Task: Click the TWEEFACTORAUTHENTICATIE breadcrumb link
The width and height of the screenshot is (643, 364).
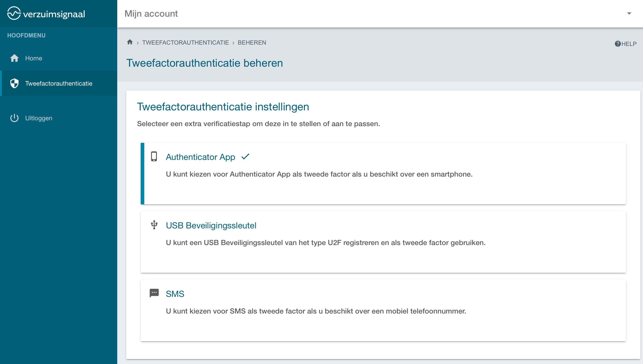Action: tap(185, 43)
